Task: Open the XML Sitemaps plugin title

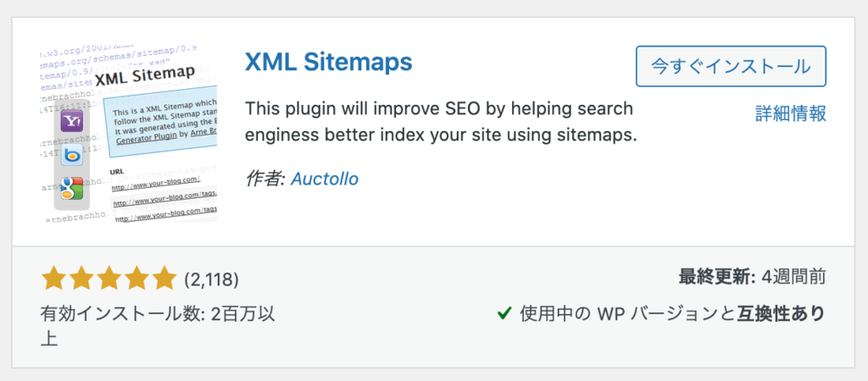Action: pos(329,63)
